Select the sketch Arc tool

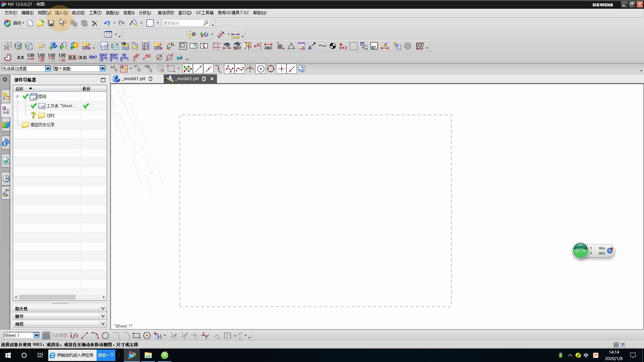tap(95, 336)
